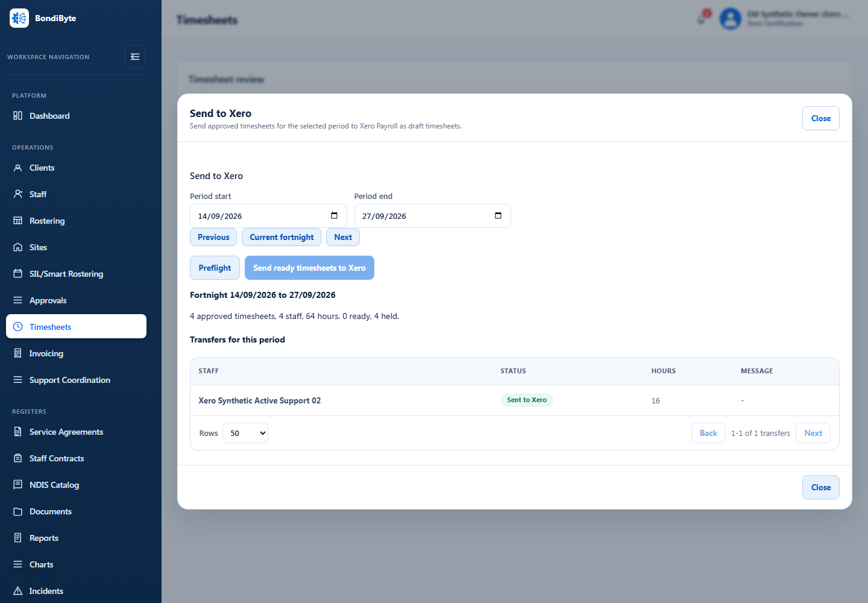Click the Next pagination button

coord(813,433)
